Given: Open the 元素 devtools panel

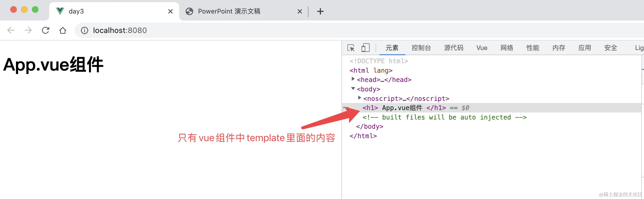Looking at the screenshot, I should click(392, 48).
